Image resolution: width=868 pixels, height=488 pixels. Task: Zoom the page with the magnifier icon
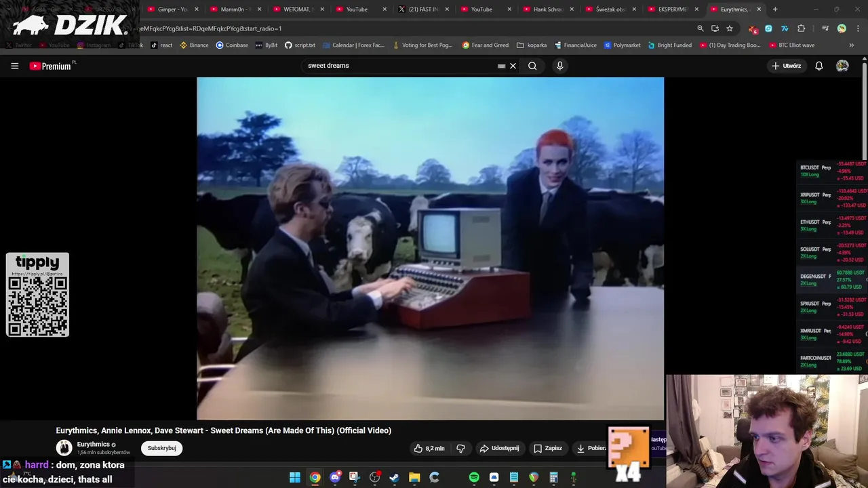click(701, 28)
